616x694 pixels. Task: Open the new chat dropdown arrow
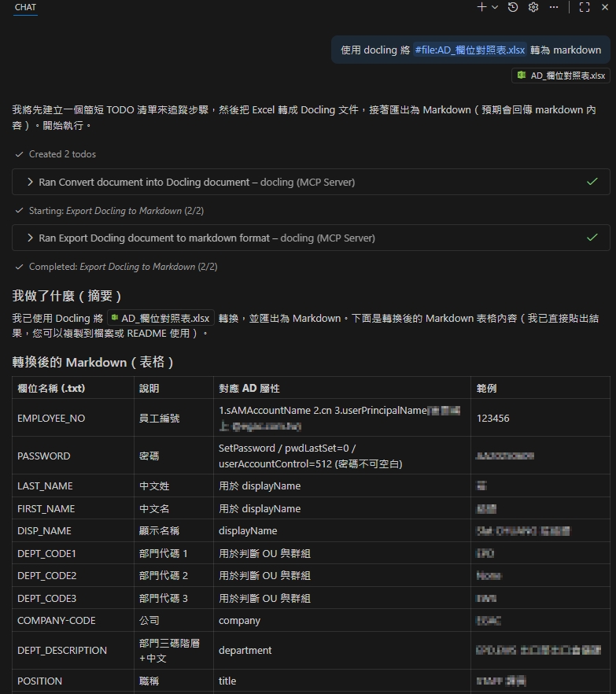pos(495,7)
